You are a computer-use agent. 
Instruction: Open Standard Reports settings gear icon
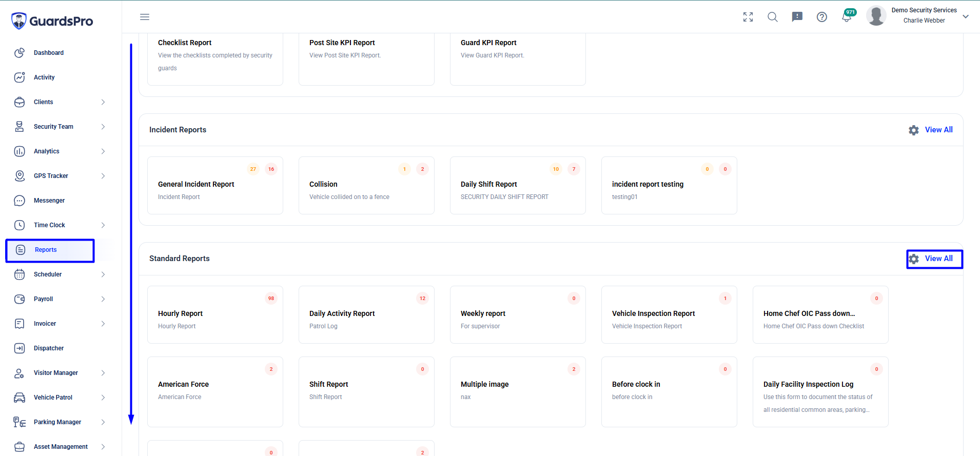pyautogui.click(x=914, y=259)
